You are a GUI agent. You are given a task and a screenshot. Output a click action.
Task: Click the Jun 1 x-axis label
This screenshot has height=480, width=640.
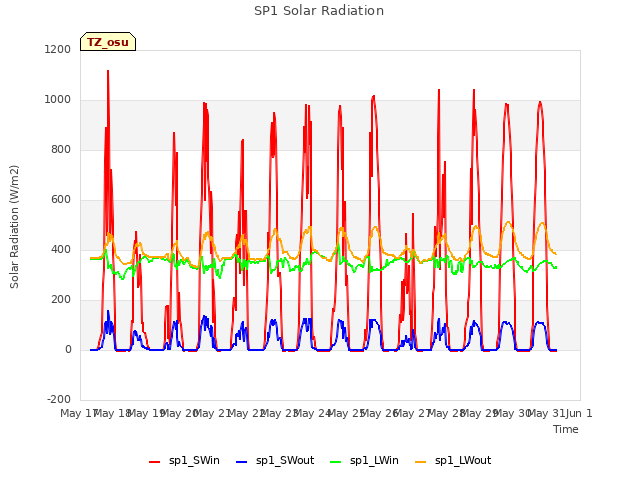579,413
